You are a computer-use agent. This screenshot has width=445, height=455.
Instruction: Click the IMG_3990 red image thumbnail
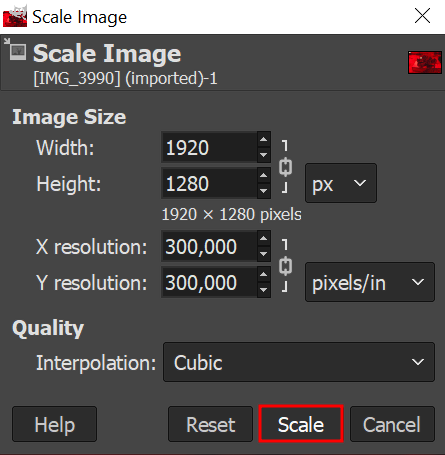[425, 62]
